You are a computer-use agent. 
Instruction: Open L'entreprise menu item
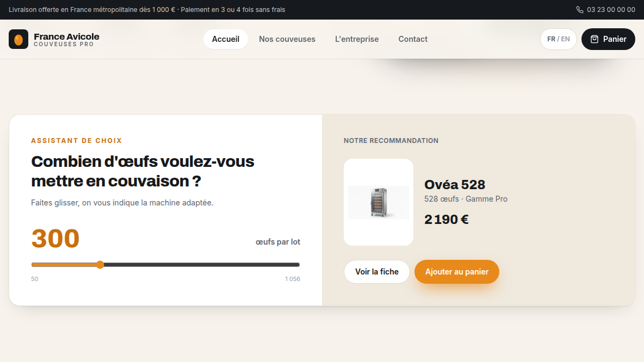[x=357, y=39]
